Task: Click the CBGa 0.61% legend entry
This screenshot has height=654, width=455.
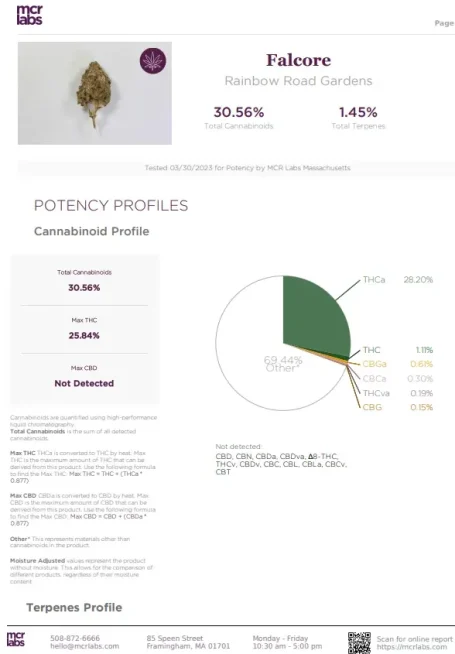Action: 398,364
